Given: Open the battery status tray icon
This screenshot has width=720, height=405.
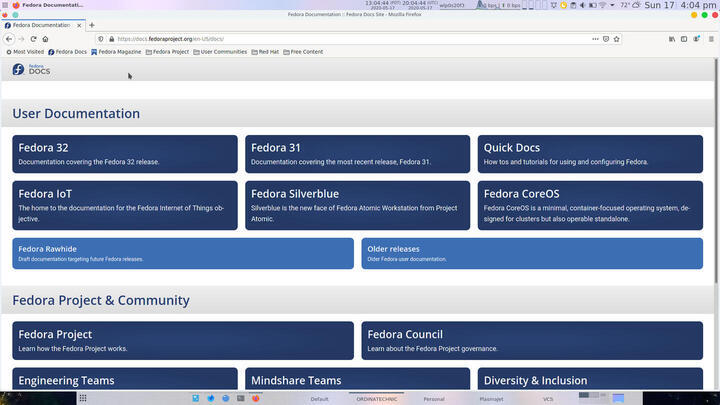Looking at the screenshot, I should click(x=592, y=5).
